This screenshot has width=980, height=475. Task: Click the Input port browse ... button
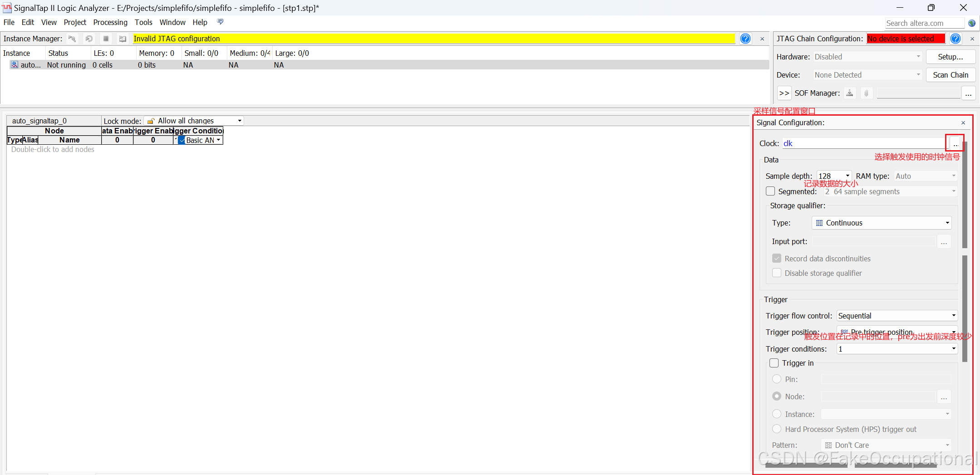click(x=944, y=241)
